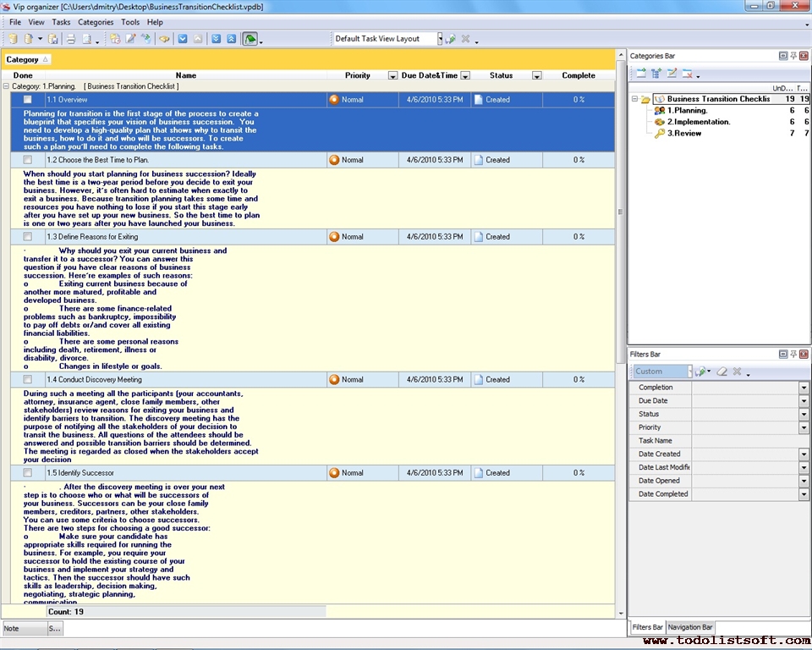Click the Priority column header

[x=358, y=75]
